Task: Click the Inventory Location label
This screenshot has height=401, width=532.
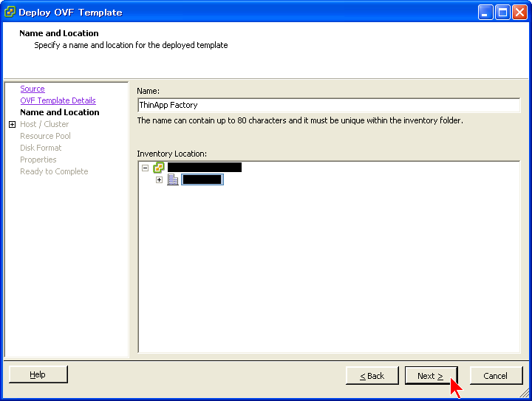Action: pyautogui.click(x=171, y=154)
